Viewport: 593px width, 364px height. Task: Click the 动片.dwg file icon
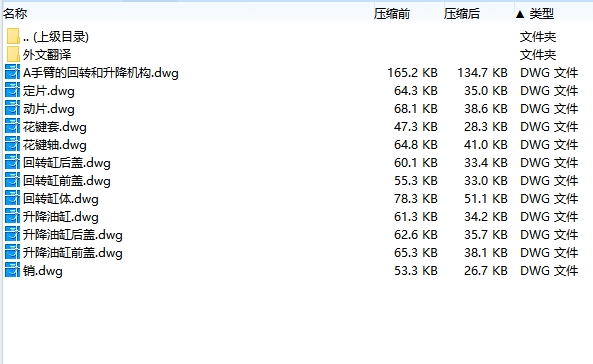click(x=12, y=109)
